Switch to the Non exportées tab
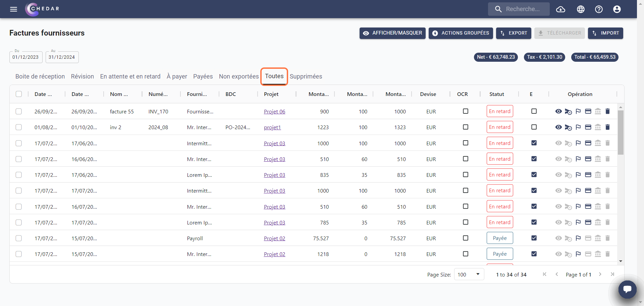Viewport: 644px width, 306px height. [x=239, y=76]
